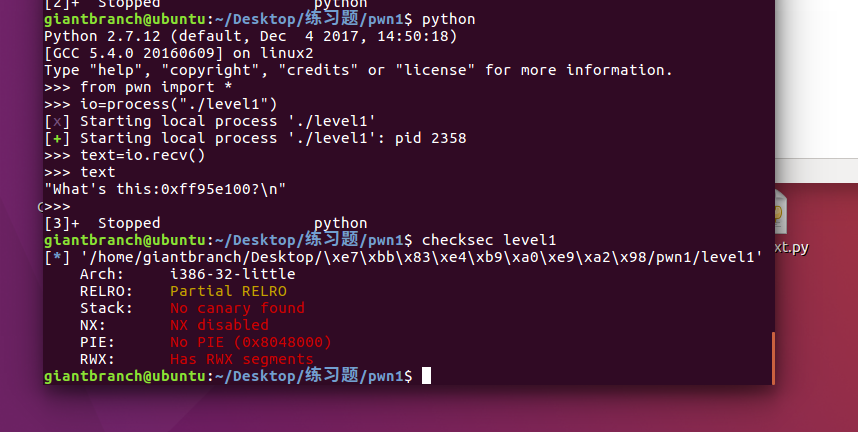Screen dimensions: 858x432
Task: Click the 'No canary found' text
Action: pyautogui.click(x=237, y=308)
